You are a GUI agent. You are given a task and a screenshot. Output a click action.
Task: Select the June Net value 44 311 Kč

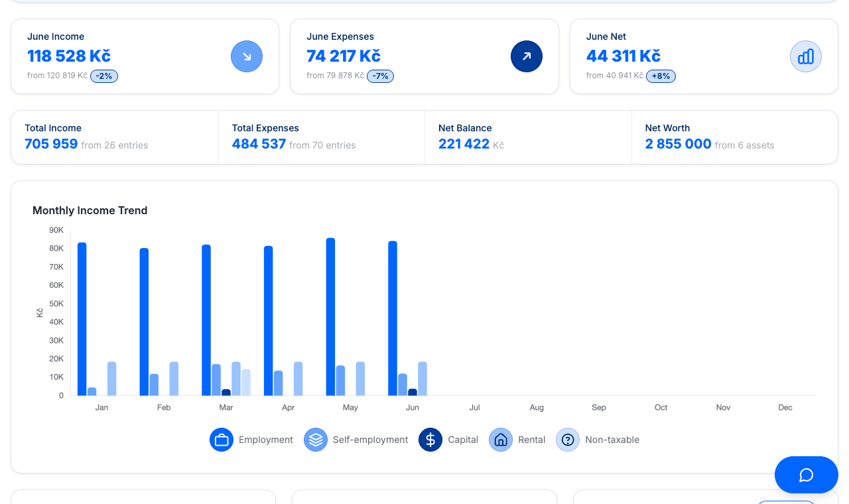[x=623, y=56]
